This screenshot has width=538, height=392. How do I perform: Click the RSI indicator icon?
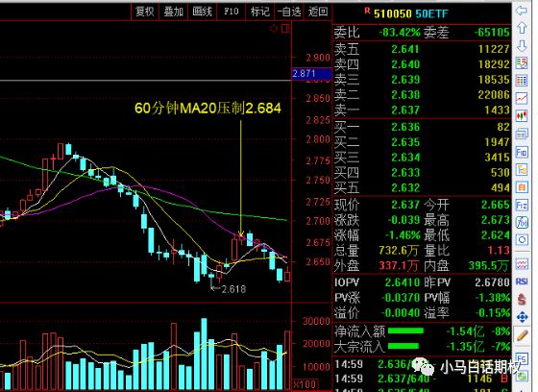(x=522, y=282)
